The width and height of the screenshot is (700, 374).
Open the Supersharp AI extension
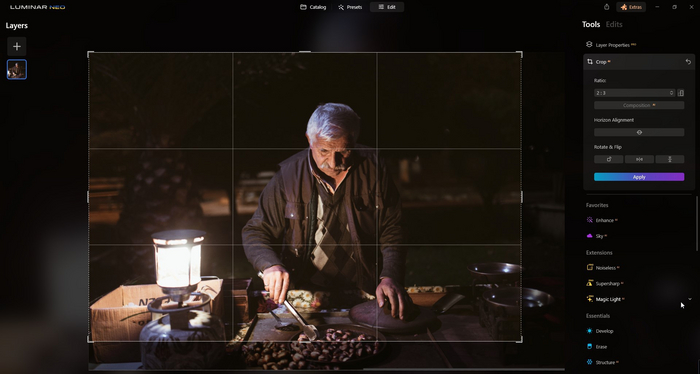(x=605, y=283)
